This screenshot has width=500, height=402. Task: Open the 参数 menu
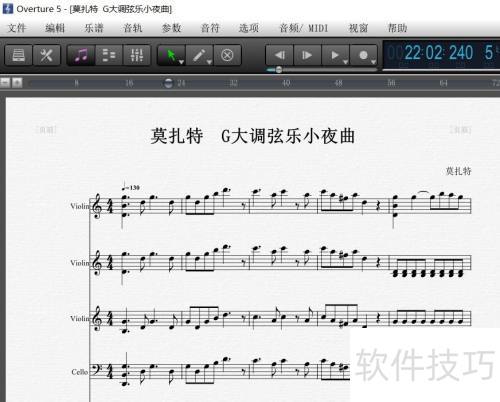(x=171, y=28)
